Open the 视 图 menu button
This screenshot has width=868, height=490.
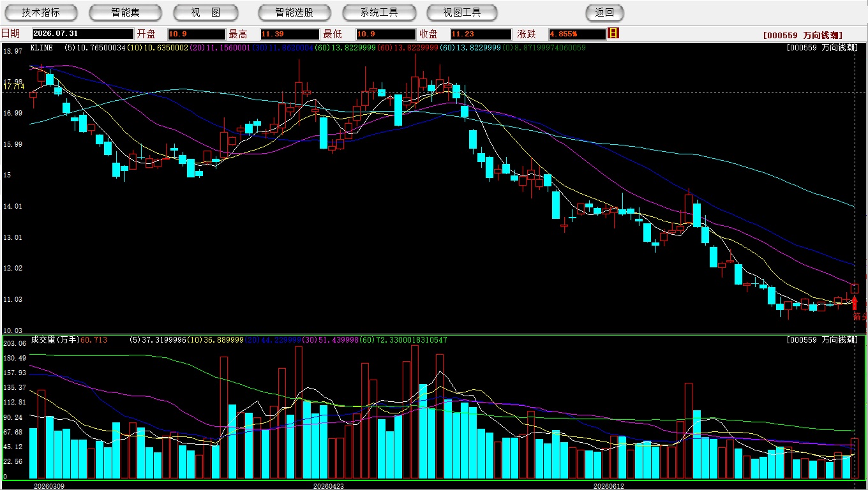206,12
